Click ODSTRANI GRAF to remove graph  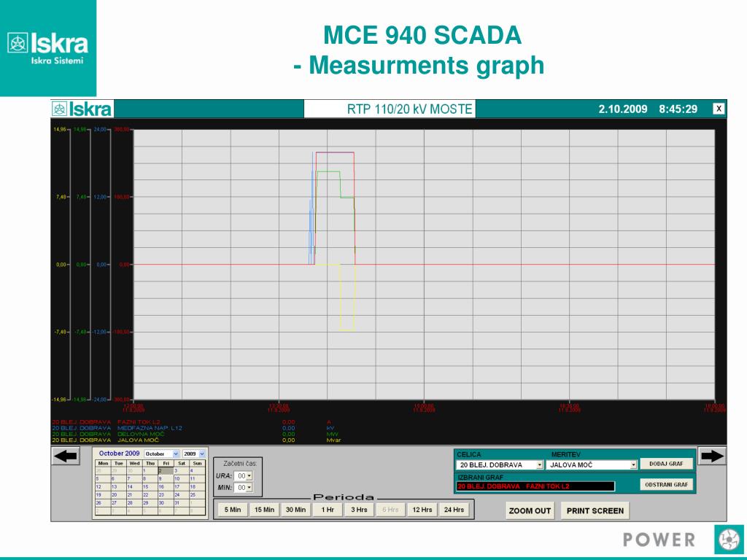(x=666, y=485)
